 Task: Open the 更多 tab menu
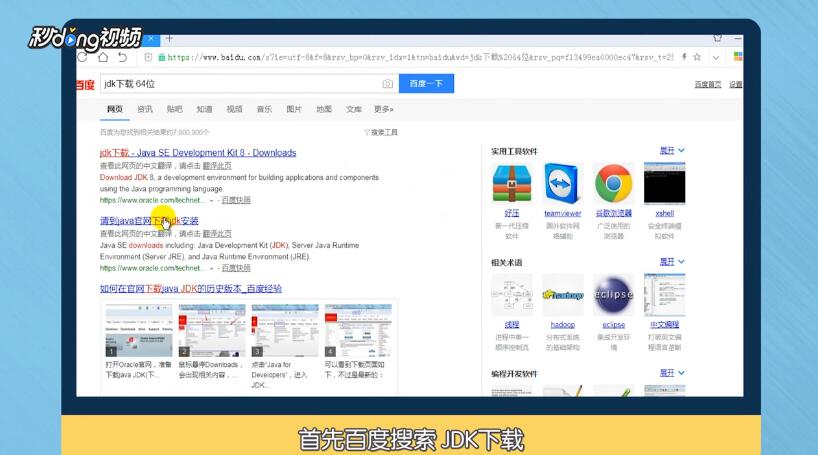click(383, 109)
